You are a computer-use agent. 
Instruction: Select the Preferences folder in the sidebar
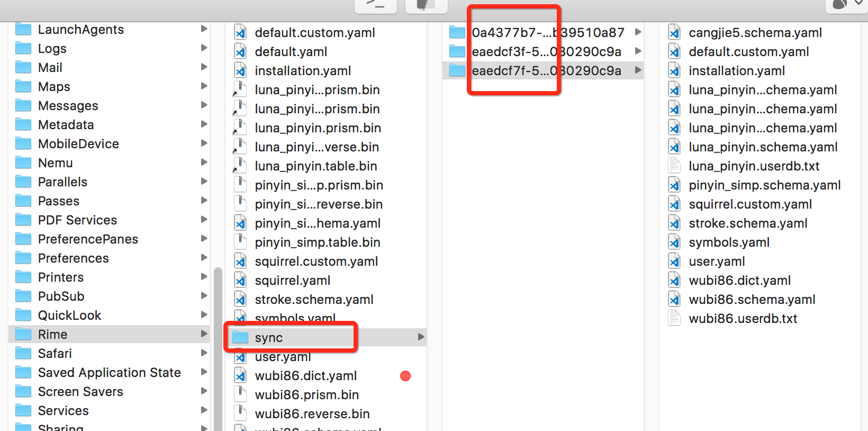pyautogui.click(x=74, y=258)
